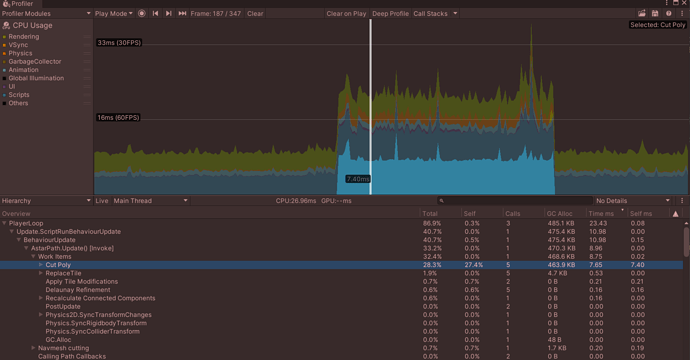Click the Physics color swatch
The image size is (690, 360).
pos(4,54)
